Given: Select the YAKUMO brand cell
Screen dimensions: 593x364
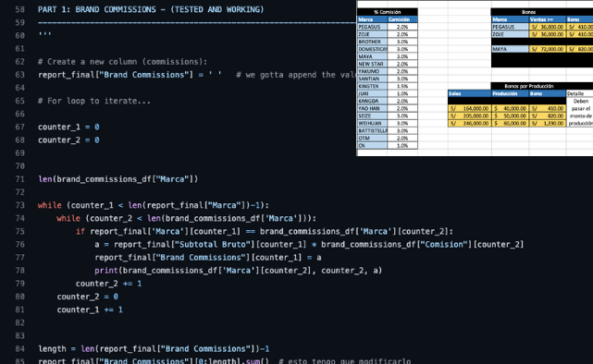Looking at the screenshot, I should pyautogui.click(x=372, y=71).
